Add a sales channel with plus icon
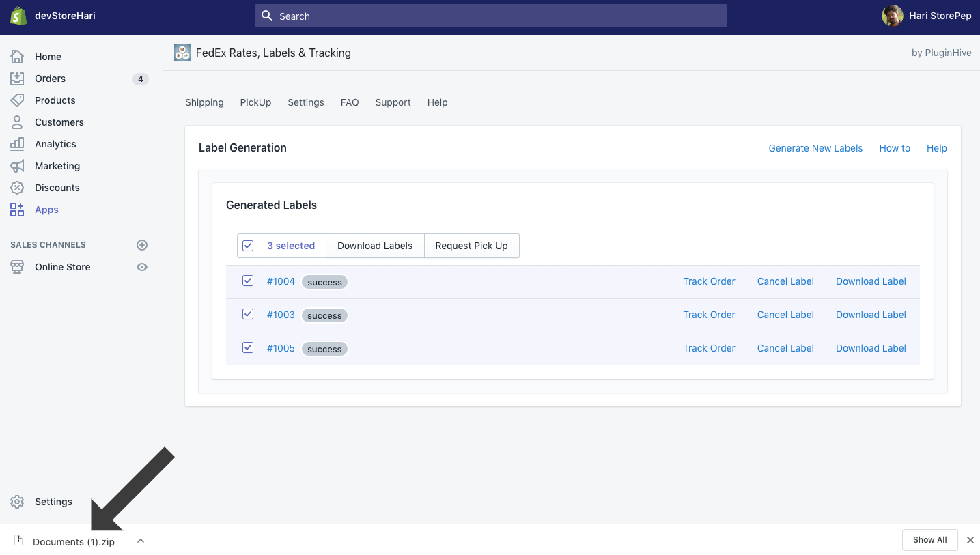This screenshot has height=555, width=980. coord(142,245)
